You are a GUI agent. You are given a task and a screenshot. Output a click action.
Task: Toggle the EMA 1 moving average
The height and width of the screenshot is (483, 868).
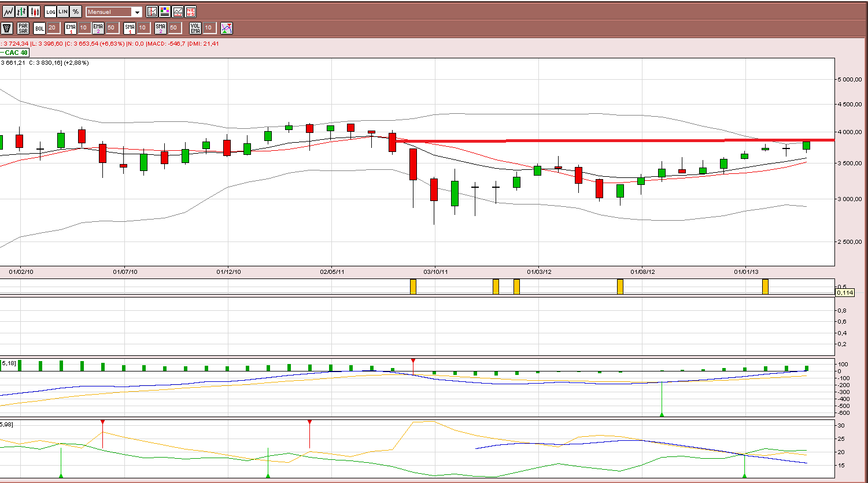click(x=71, y=28)
